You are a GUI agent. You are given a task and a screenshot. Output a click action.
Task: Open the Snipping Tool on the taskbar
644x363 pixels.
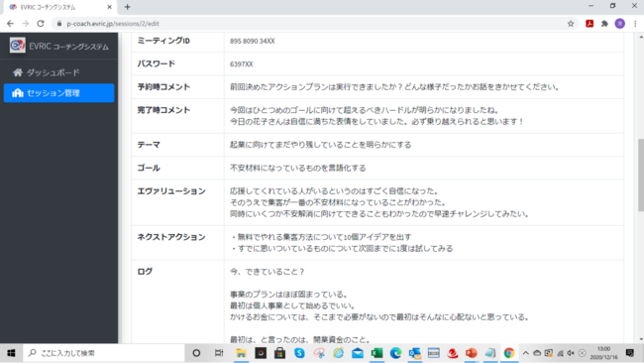click(319, 353)
